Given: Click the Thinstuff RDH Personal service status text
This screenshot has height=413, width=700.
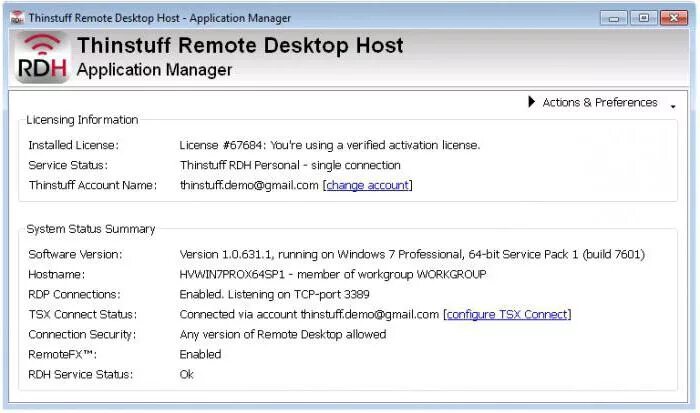Looking at the screenshot, I should [290, 165].
